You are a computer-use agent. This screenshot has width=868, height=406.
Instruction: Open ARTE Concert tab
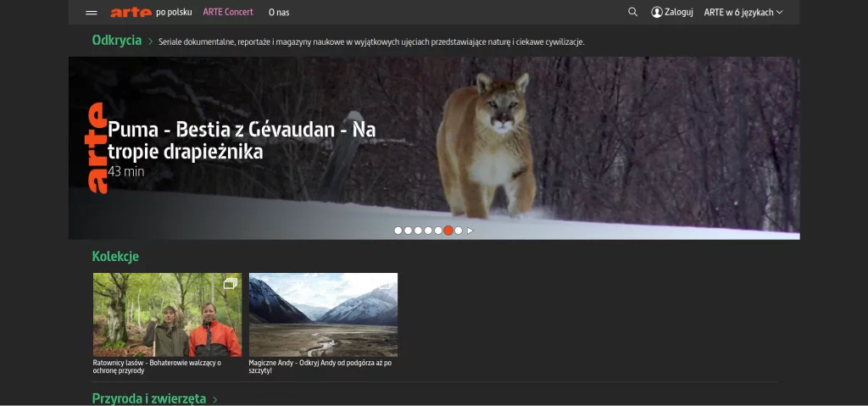coord(228,12)
